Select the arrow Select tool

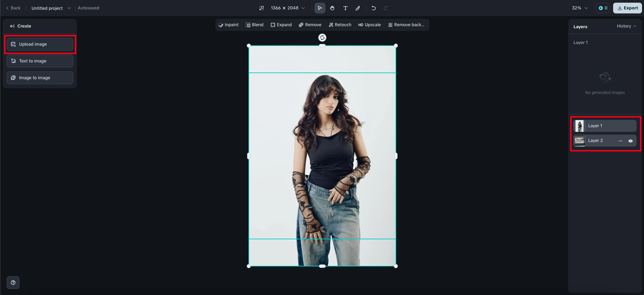point(320,8)
